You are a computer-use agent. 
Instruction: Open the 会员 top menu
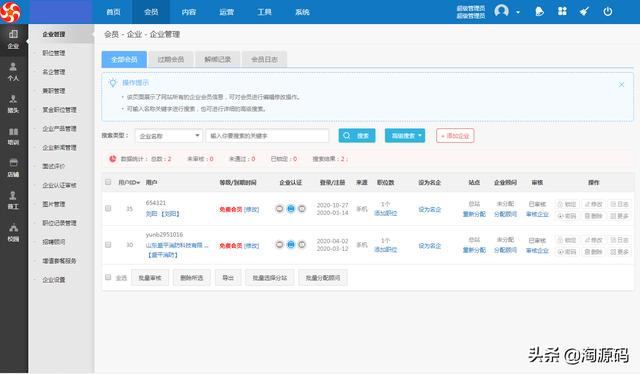tap(151, 12)
